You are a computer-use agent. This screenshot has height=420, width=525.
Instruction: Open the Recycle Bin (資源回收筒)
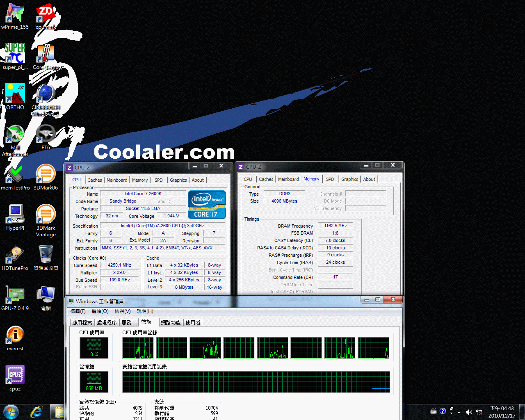(x=46, y=258)
